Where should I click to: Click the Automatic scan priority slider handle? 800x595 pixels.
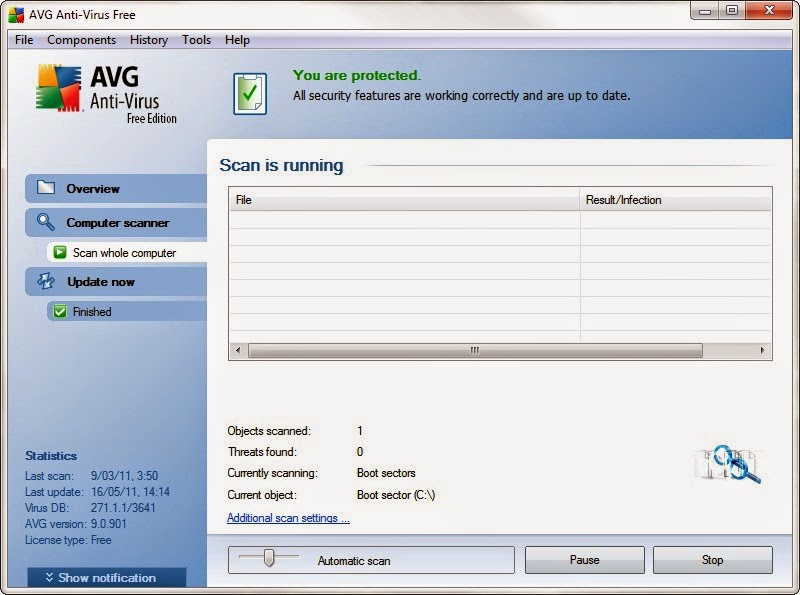269,558
